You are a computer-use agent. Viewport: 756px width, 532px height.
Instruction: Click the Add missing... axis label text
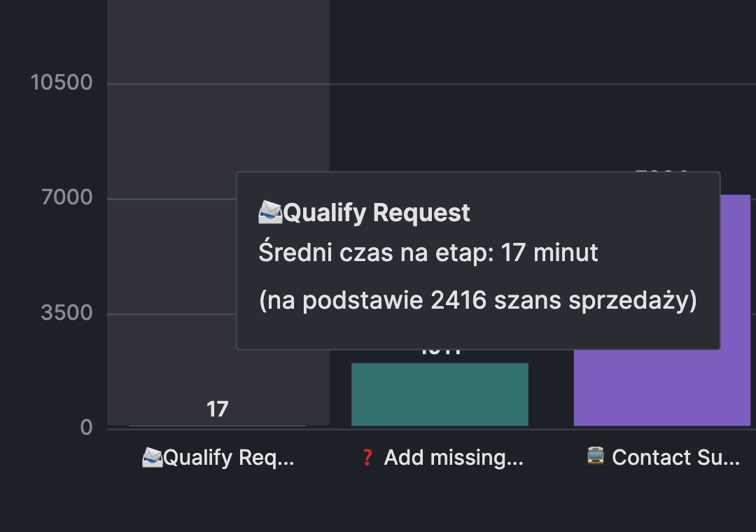pos(454,458)
